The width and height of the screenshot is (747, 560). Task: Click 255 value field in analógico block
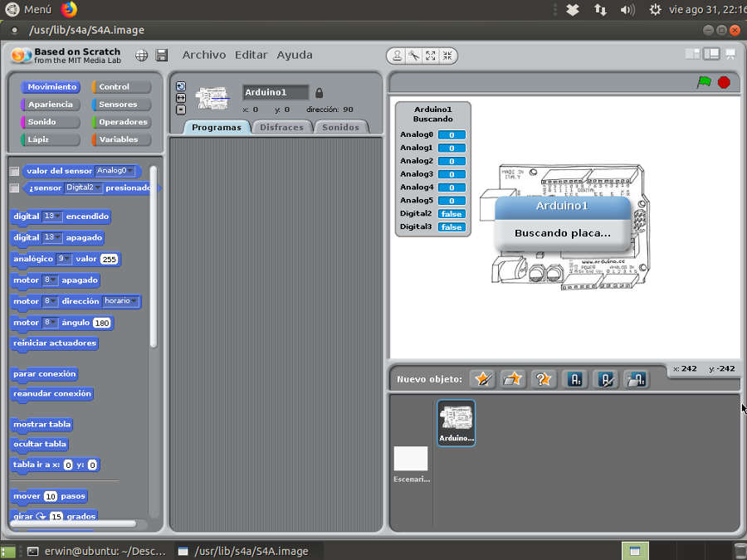pyautogui.click(x=109, y=259)
